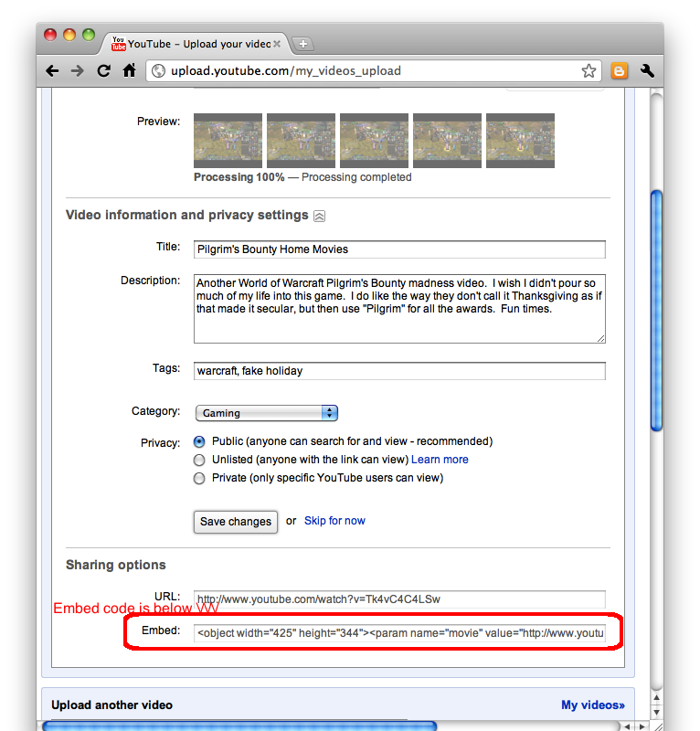Open the Category dropdown showing Gaming

[x=267, y=413]
